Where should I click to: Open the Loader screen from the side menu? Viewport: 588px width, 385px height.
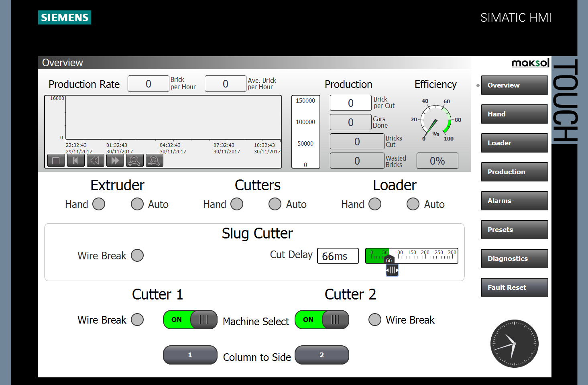click(x=515, y=143)
